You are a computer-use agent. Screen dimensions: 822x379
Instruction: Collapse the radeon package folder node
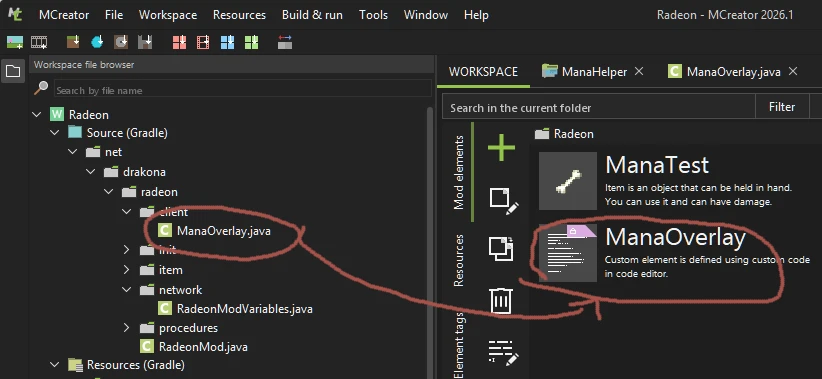tap(109, 192)
